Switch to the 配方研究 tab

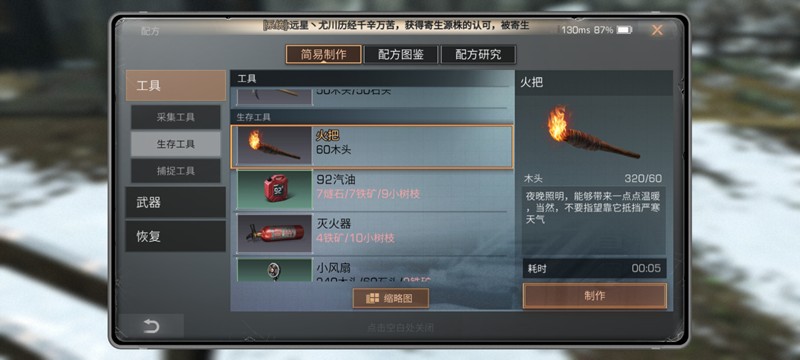click(x=478, y=55)
